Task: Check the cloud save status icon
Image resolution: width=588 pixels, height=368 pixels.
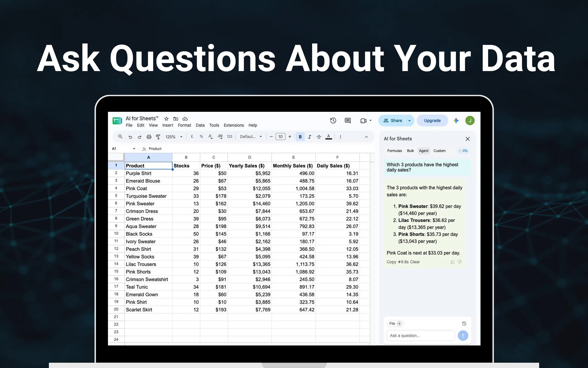Action: point(185,119)
